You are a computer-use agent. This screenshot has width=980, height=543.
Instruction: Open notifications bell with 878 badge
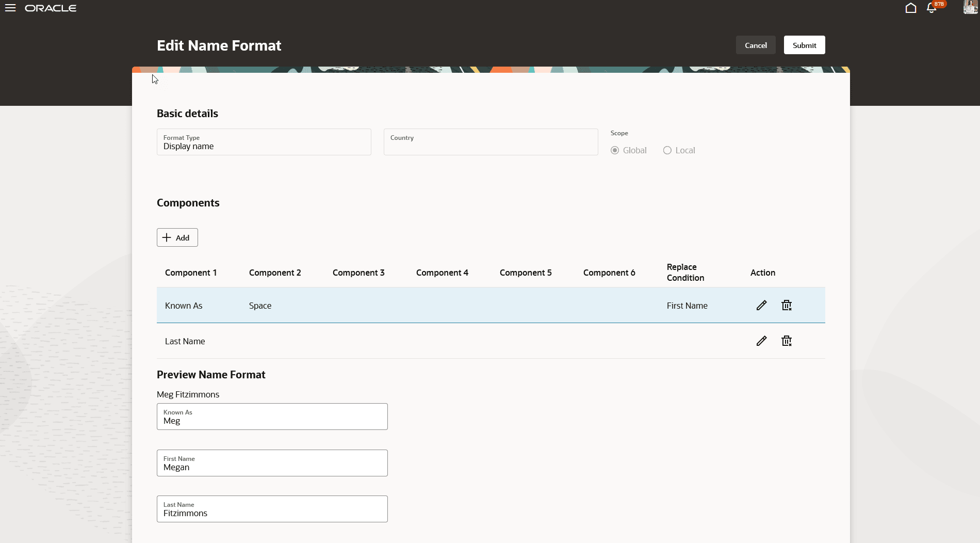932,8
